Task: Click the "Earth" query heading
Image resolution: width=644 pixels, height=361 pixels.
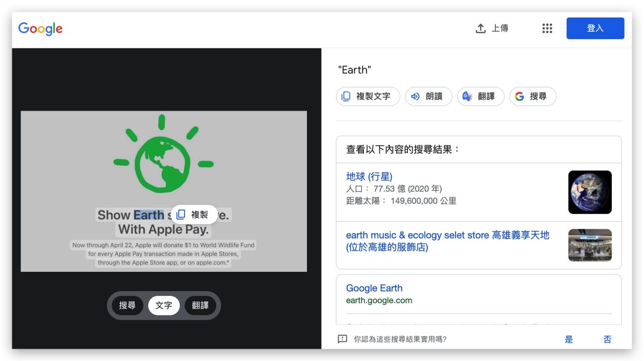Action: click(x=354, y=70)
